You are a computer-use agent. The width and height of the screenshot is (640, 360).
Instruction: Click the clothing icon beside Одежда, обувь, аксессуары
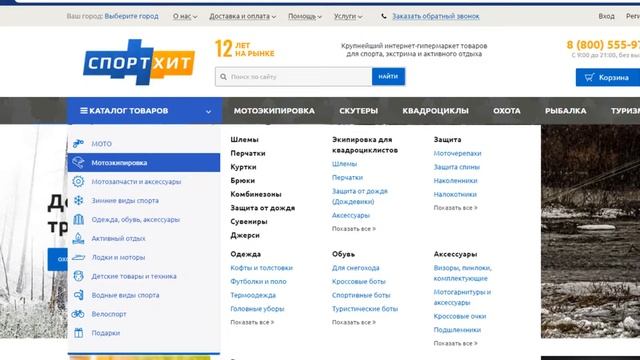(78, 219)
